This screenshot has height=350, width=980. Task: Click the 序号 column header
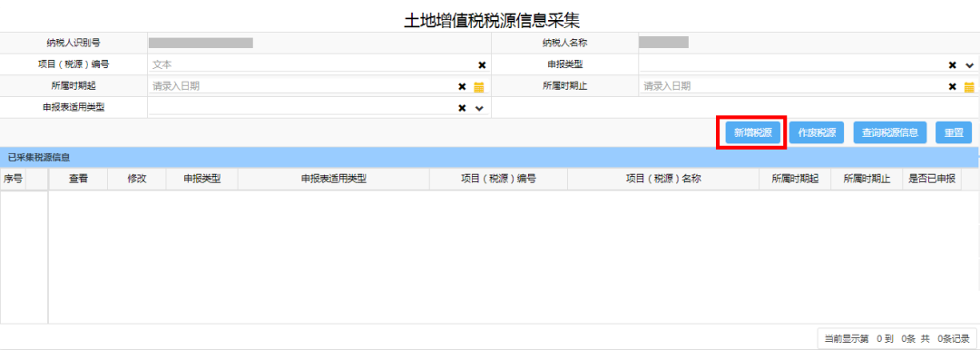point(13,179)
